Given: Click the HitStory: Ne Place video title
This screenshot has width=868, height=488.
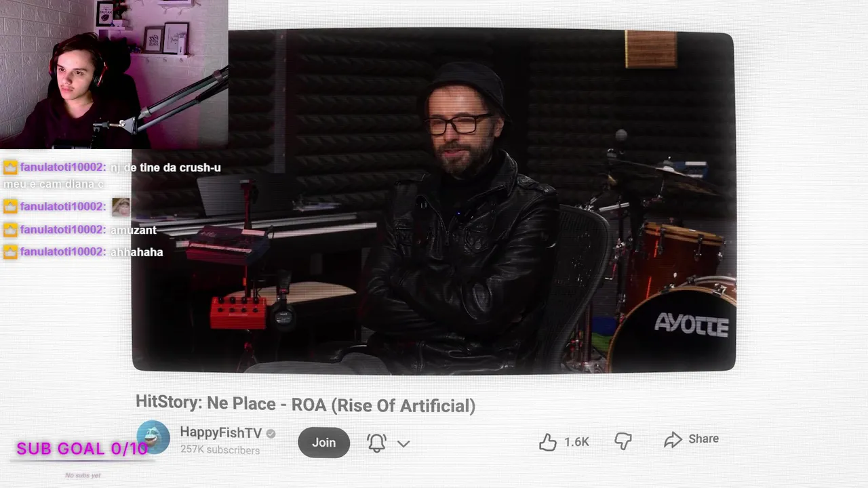Looking at the screenshot, I should coord(305,405).
